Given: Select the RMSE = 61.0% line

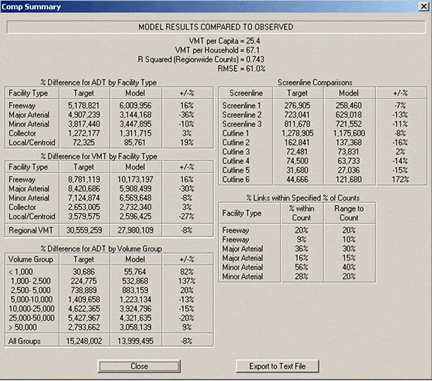Looking at the screenshot, I should click(241, 69).
